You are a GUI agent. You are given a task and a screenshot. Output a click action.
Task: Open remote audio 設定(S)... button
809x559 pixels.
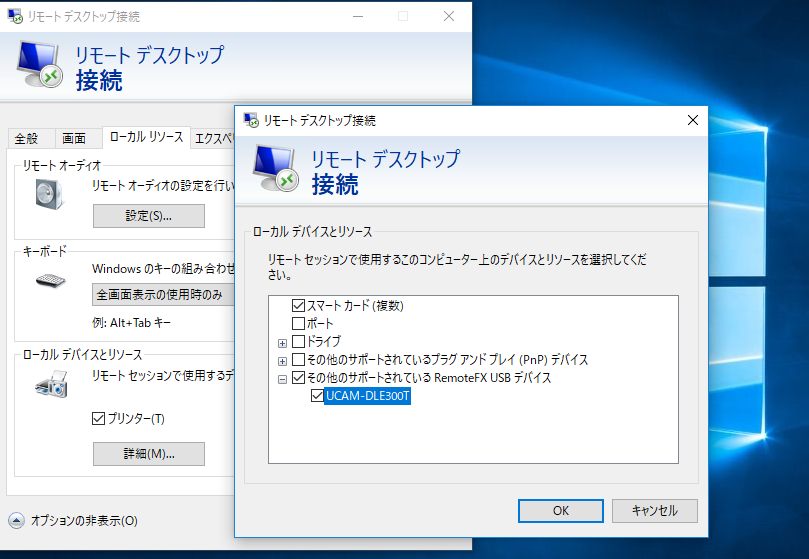coord(149,216)
